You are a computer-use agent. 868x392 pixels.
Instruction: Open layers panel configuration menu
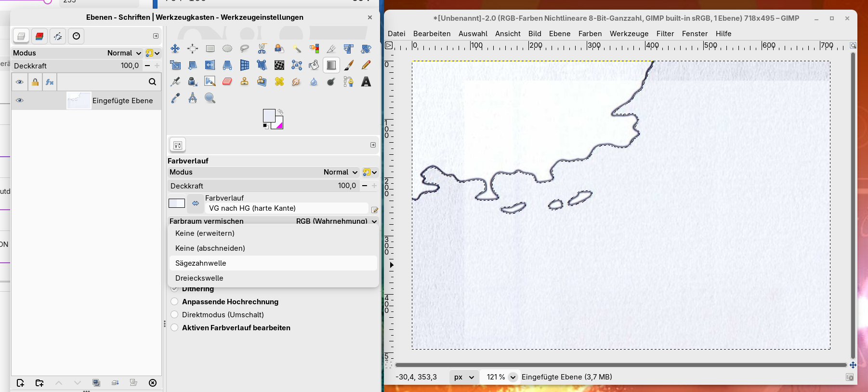click(x=156, y=36)
